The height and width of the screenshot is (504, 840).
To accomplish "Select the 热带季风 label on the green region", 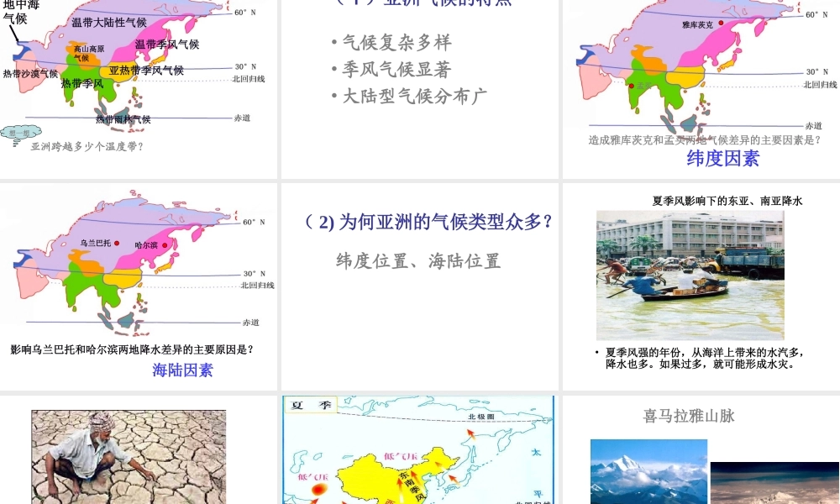I will 82,83.
